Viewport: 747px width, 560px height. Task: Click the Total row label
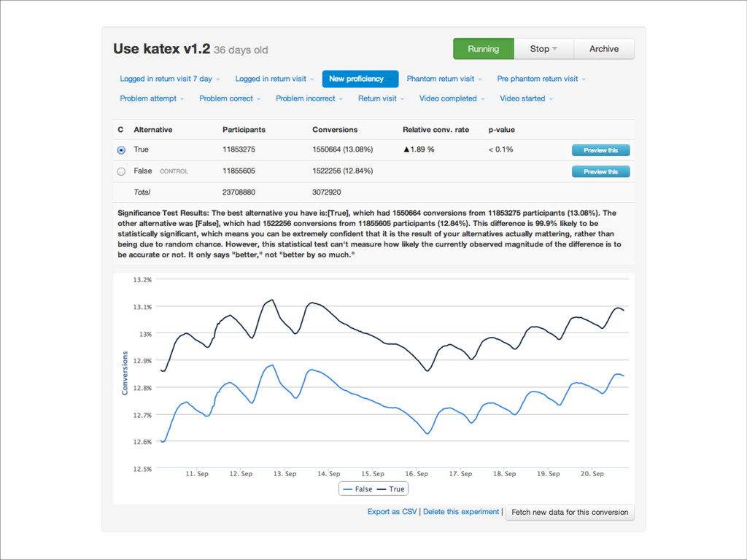(x=142, y=192)
